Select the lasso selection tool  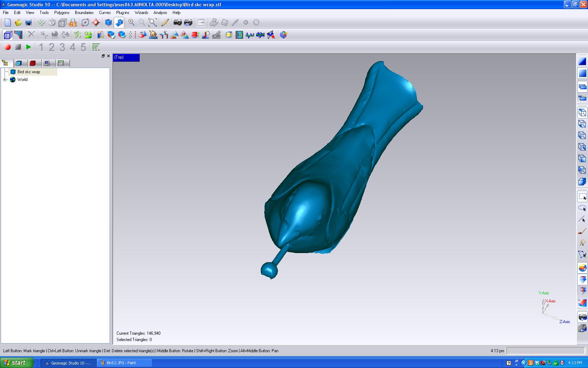[x=582, y=208]
